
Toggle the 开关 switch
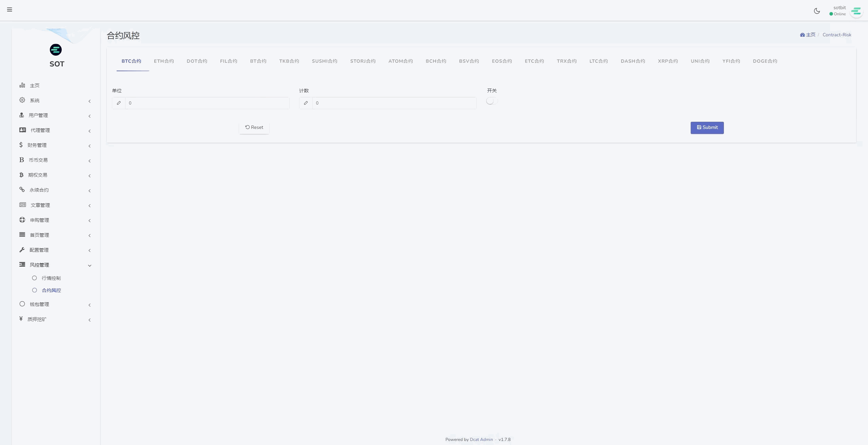click(492, 101)
